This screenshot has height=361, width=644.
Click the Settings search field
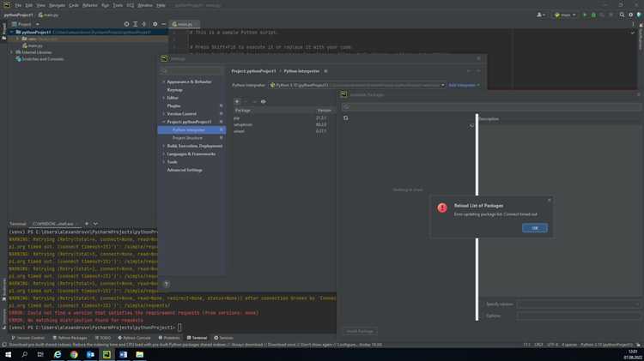coord(191,71)
